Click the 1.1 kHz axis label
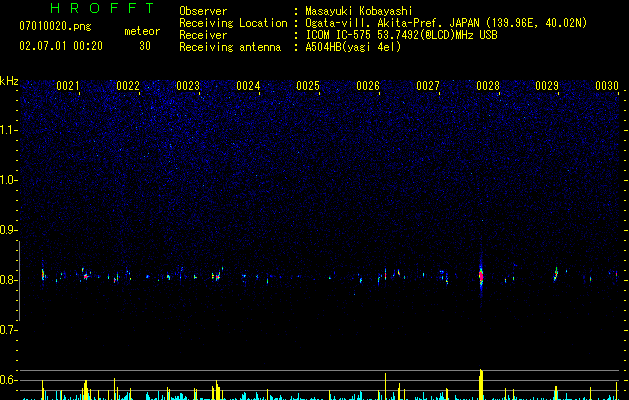 coord(9,130)
